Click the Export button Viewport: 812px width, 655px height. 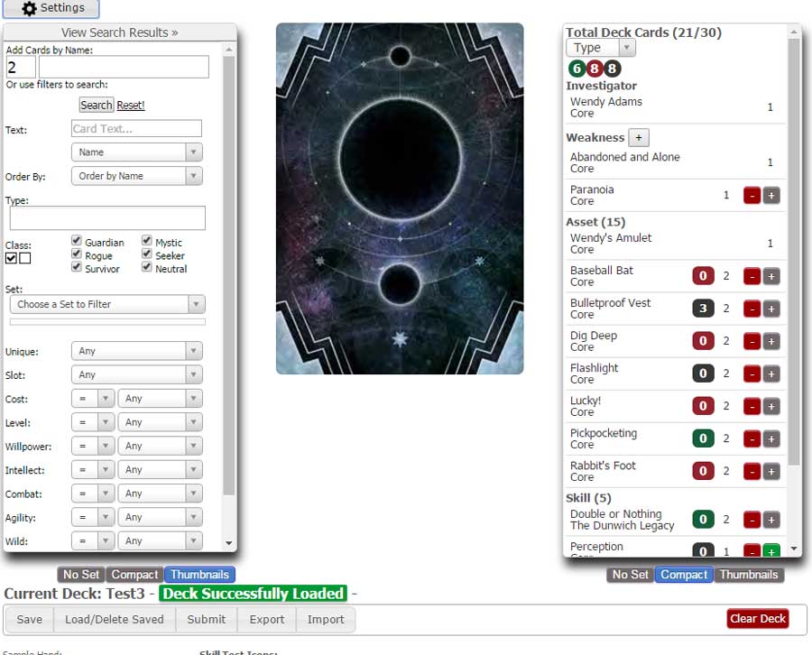click(267, 619)
